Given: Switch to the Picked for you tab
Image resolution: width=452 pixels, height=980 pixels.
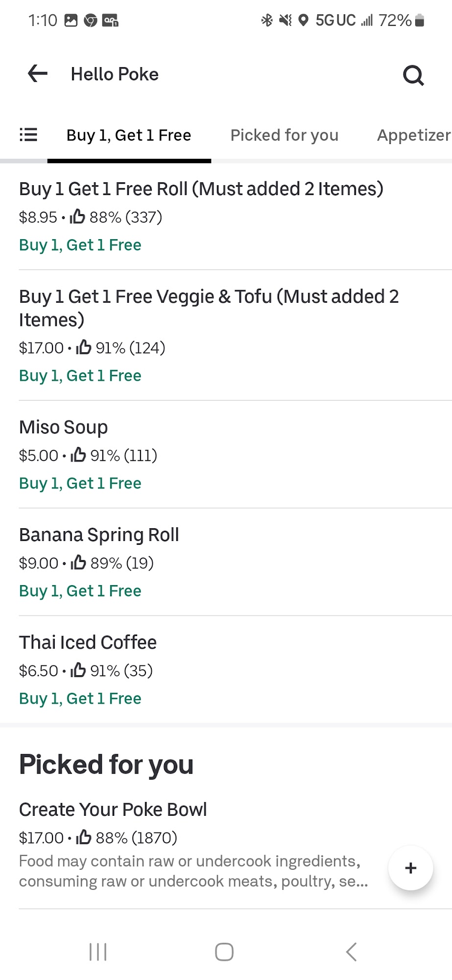Looking at the screenshot, I should pyautogui.click(x=284, y=135).
